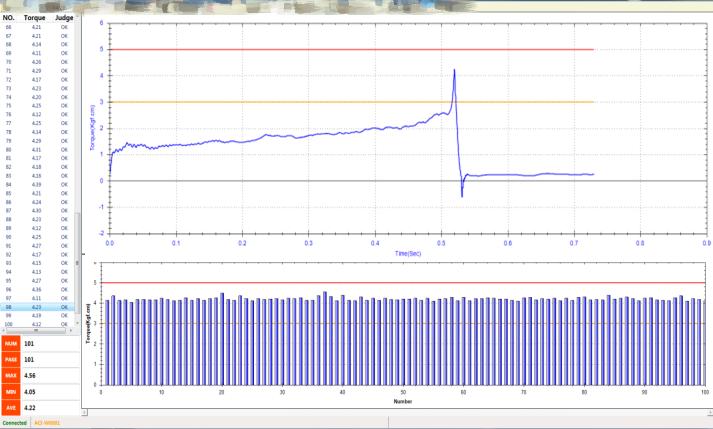Click the orange MAX label

pos(11,375)
